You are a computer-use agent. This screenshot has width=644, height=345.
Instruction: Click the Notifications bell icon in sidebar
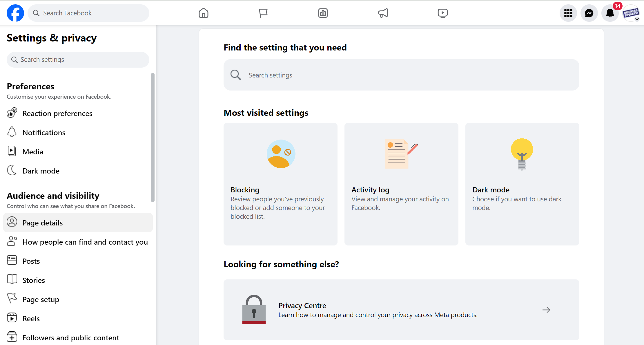click(x=12, y=132)
